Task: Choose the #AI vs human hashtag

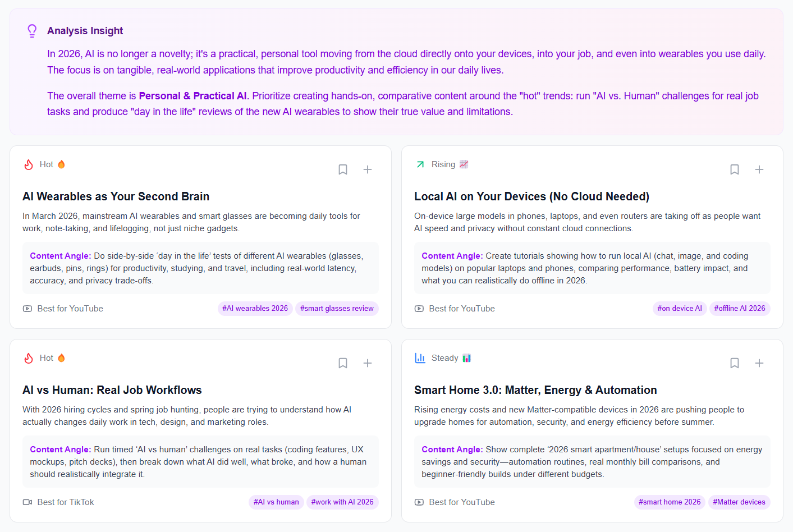Action: pyautogui.click(x=276, y=502)
